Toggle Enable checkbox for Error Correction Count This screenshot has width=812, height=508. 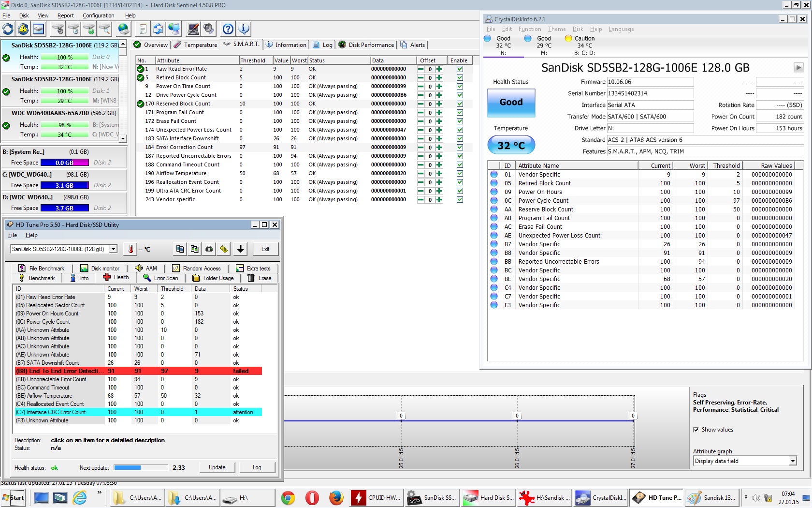(x=460, y=148)
